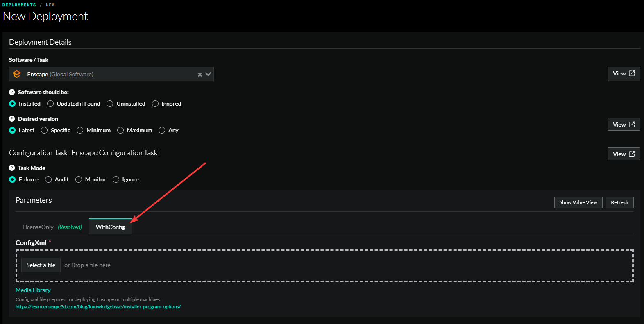The height and width of the screenshot is (324, 644).
Task: Click the New Deployment page title
Action: click(x=45, y=16)
